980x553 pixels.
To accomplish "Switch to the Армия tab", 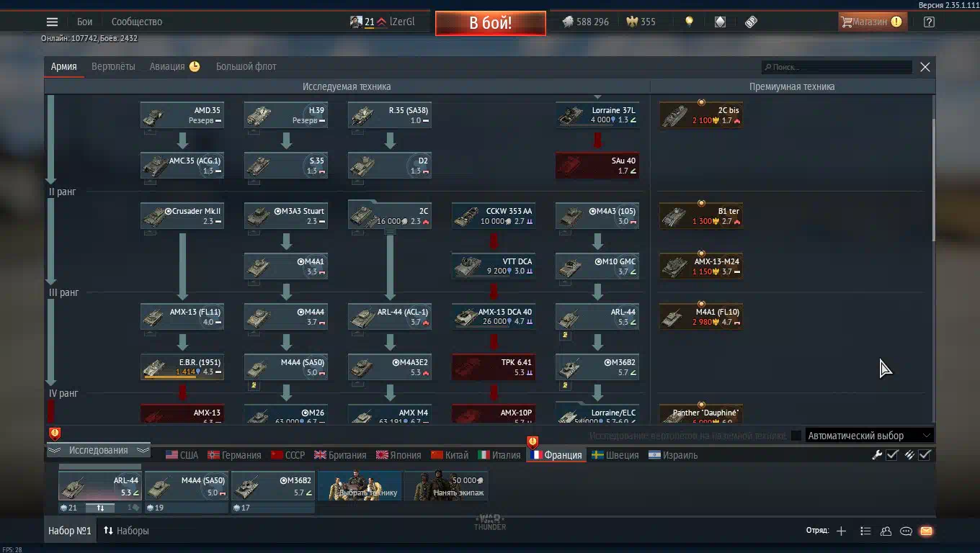I will pos(63,66).
